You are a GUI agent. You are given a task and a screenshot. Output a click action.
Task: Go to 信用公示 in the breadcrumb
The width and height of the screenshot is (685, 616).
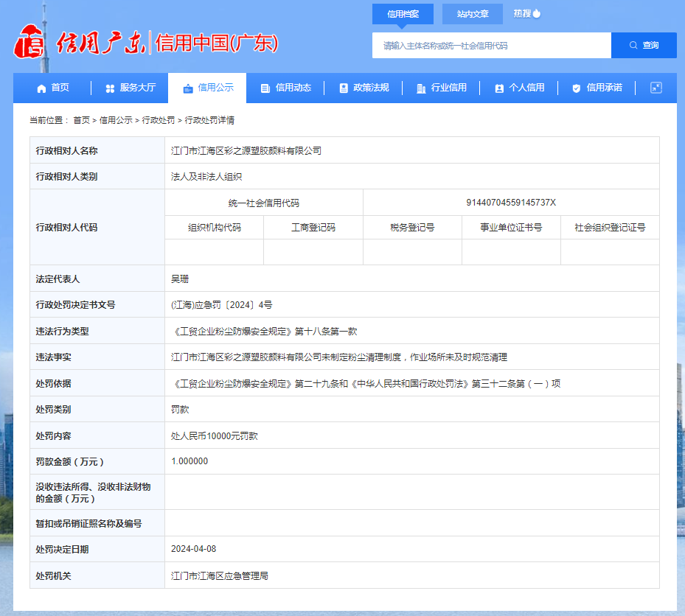116,120
